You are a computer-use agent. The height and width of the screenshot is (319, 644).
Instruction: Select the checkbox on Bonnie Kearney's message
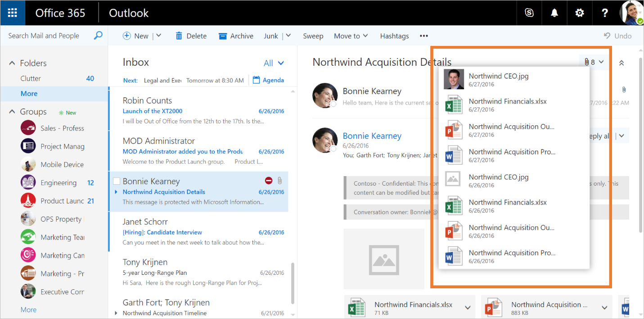[117, 181]
